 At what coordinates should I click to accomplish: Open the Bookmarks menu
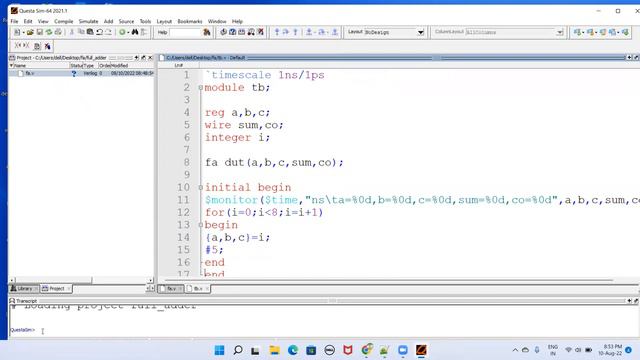190,21
